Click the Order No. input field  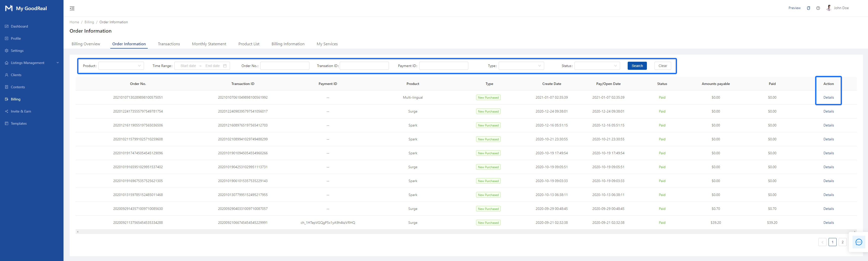[x=284, y=66]
